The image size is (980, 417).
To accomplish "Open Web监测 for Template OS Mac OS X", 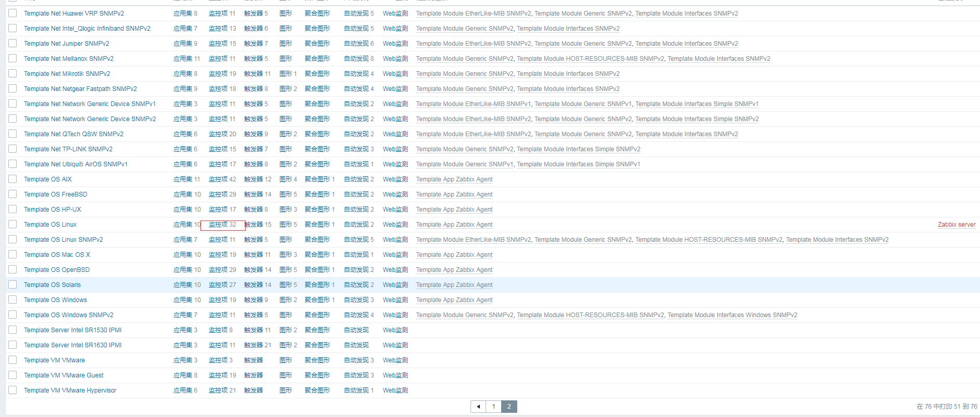I will (x=395, y=255).
